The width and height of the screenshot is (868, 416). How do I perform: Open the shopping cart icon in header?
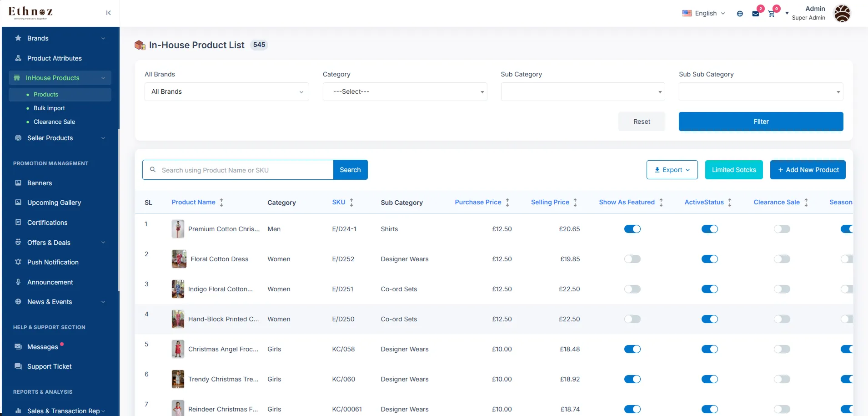tap(772, 14)
